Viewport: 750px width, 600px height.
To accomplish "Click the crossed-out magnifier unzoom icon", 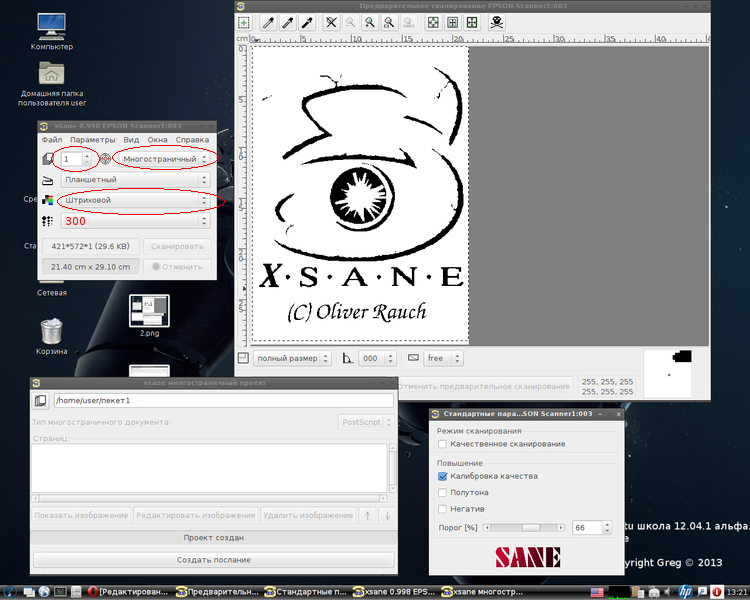I will (x=331, y=22).
